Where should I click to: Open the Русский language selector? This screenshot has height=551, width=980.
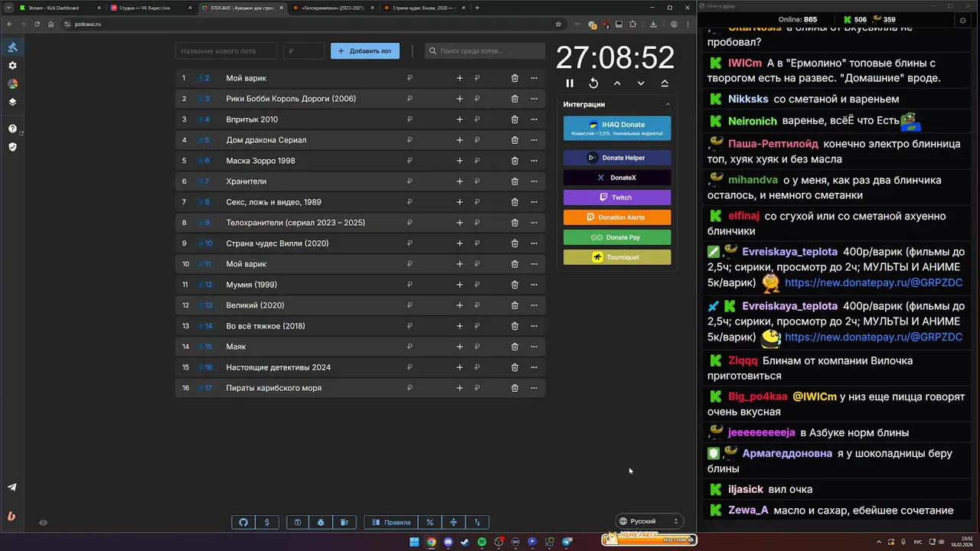pyautogui.click(x=650, y=521)
